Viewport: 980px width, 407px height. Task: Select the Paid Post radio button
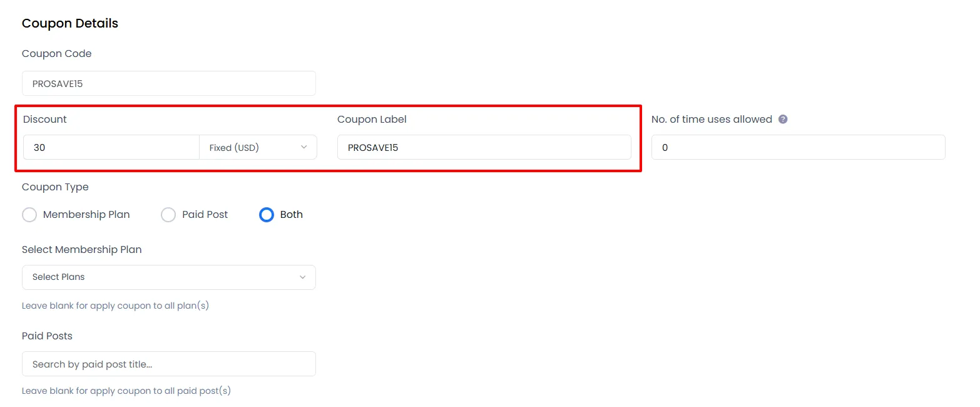(x=168, y=214)
